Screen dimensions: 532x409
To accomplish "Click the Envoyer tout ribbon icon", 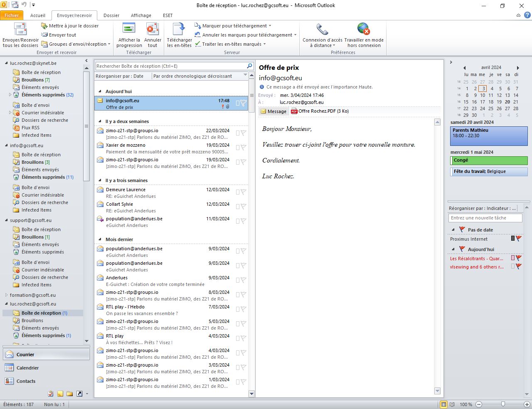I will (x=44, y=35).
